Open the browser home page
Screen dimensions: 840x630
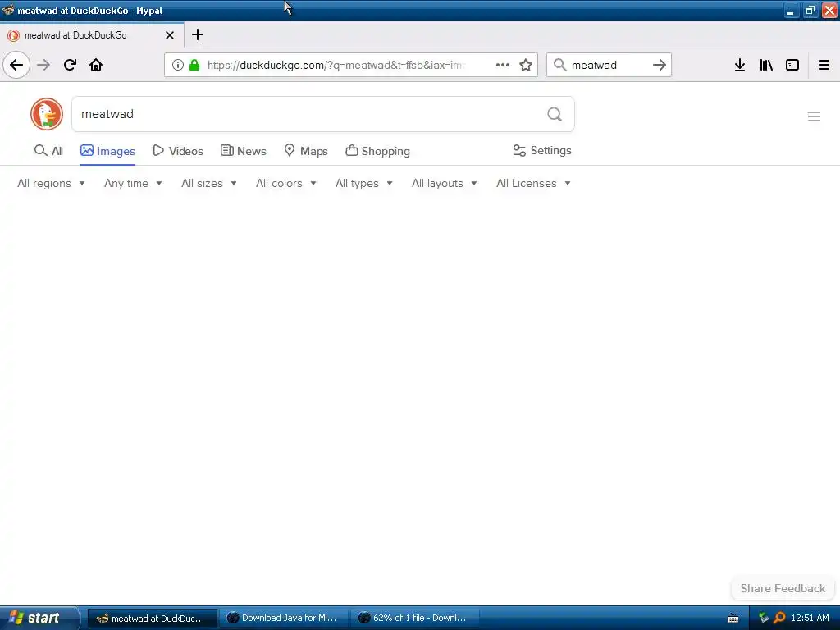pyautogui.click(x=96, y=65)
